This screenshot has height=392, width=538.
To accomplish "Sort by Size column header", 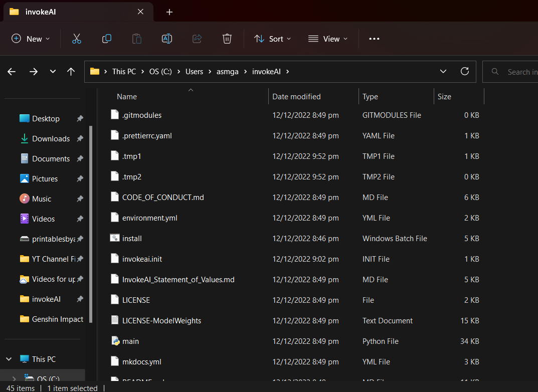I will point(444,97).
